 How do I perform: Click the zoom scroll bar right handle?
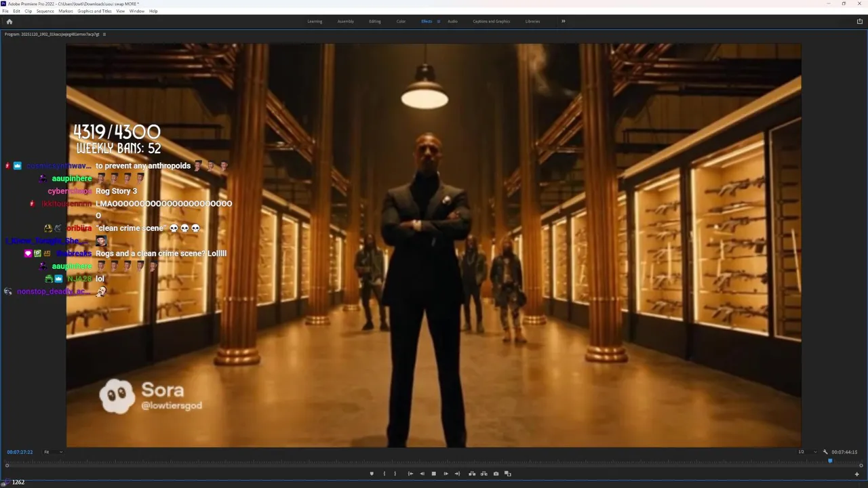pos(861,466)
